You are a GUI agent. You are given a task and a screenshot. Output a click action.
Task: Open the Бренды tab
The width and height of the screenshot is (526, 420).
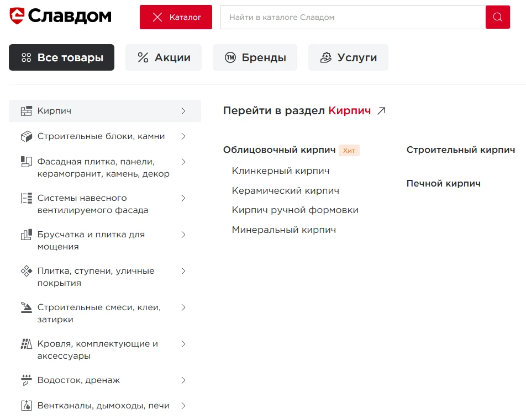[x=255, y=57]
